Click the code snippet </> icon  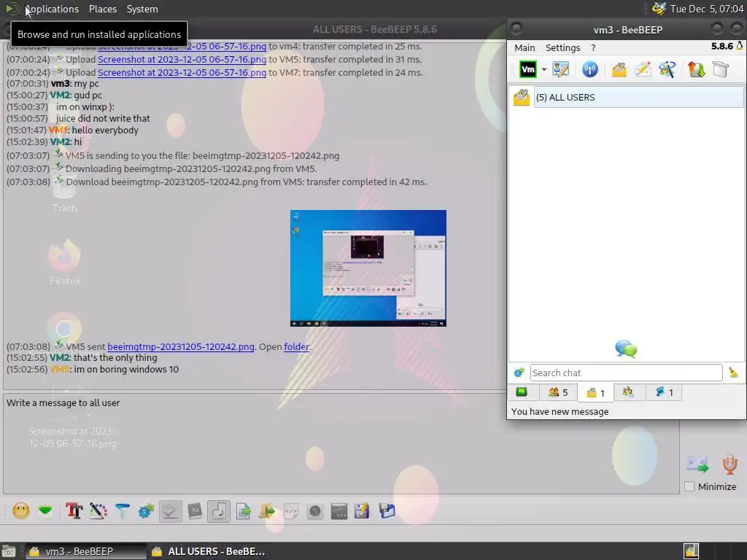tap(291, 511)
